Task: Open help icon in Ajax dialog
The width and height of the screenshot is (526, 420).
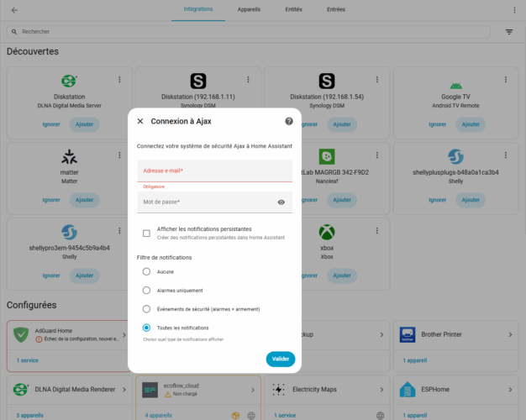Action: point(289,121)
